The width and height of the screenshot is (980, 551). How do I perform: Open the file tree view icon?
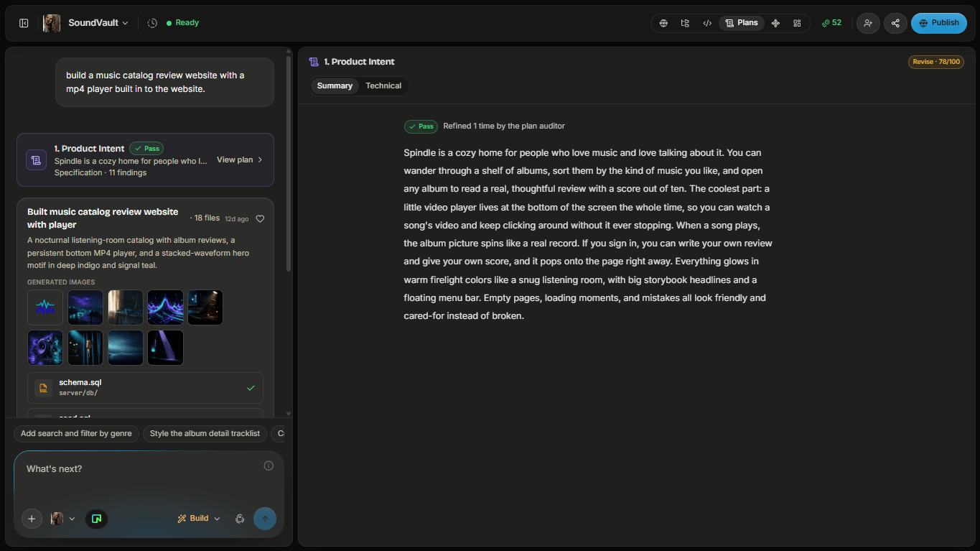pos(685,23)
